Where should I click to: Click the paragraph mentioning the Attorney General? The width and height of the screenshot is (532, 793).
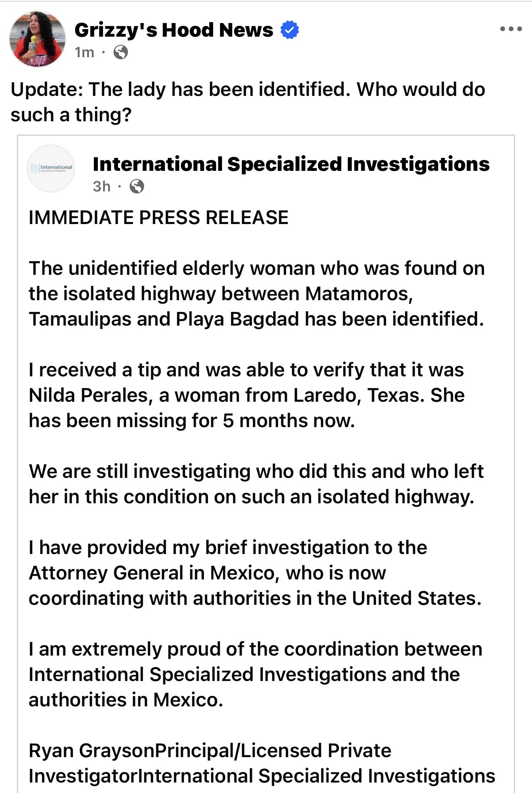[255, 573]
